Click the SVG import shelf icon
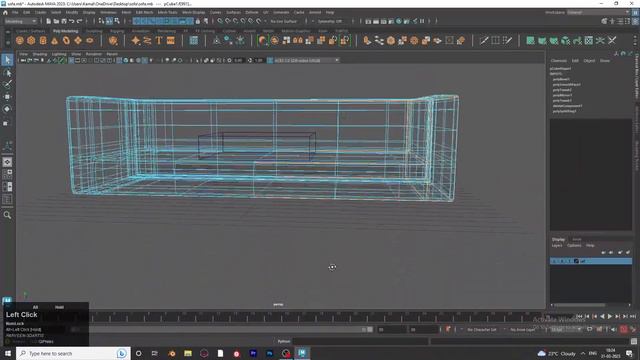 coord(171,40)
